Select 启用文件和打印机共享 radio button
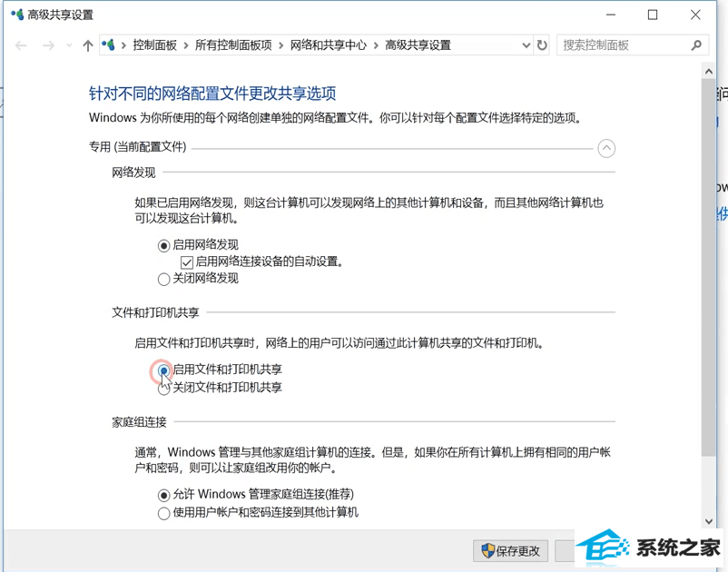Viewport: 728px width, 572px height. pyautogui.click(x=163, y=370)
